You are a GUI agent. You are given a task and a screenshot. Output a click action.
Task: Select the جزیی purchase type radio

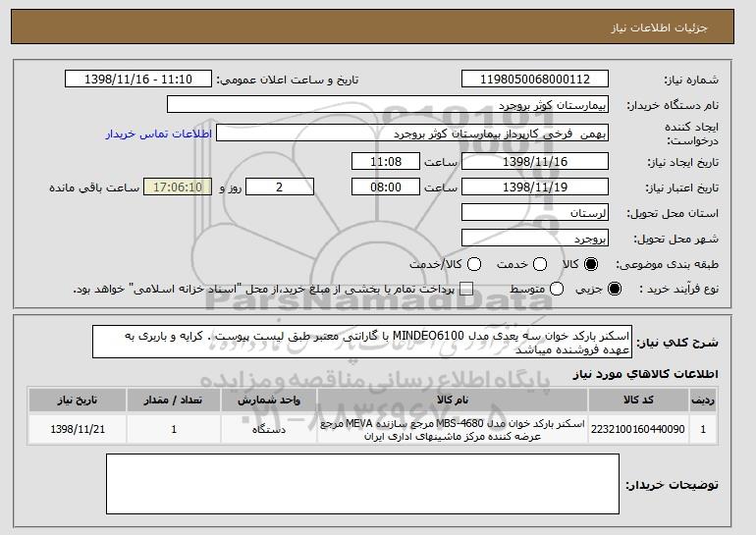click(615, 290)
